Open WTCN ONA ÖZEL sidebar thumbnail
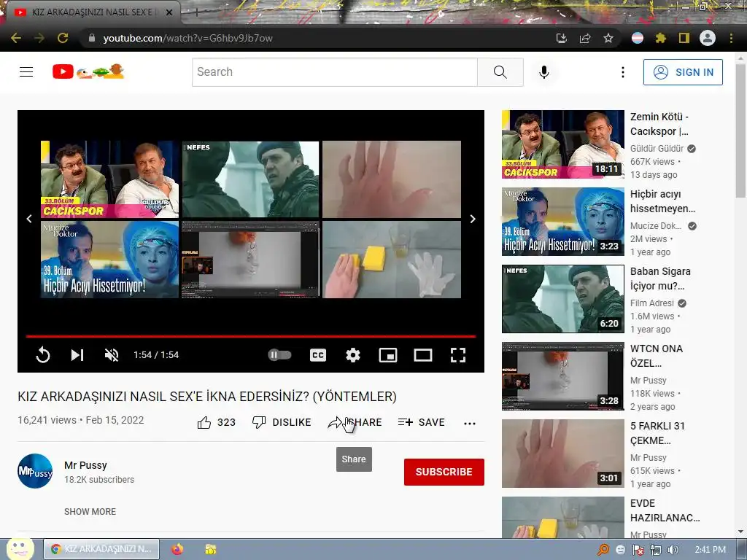The image size is (747, 560). click(x=563, y=376)
